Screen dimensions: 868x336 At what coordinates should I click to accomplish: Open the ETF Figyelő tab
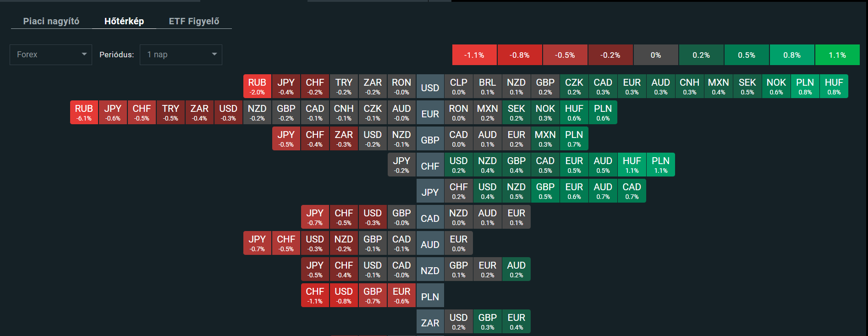click(x=194, y=21)
